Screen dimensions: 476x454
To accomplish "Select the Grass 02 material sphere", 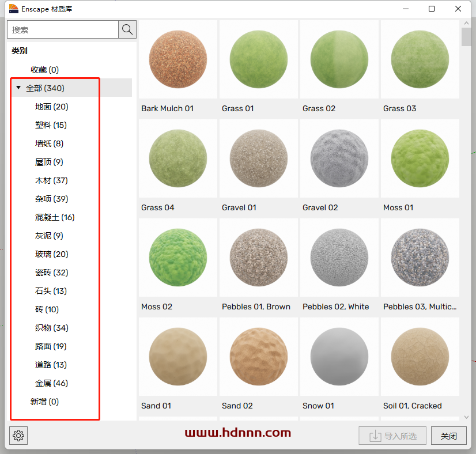I will (339, 59).
